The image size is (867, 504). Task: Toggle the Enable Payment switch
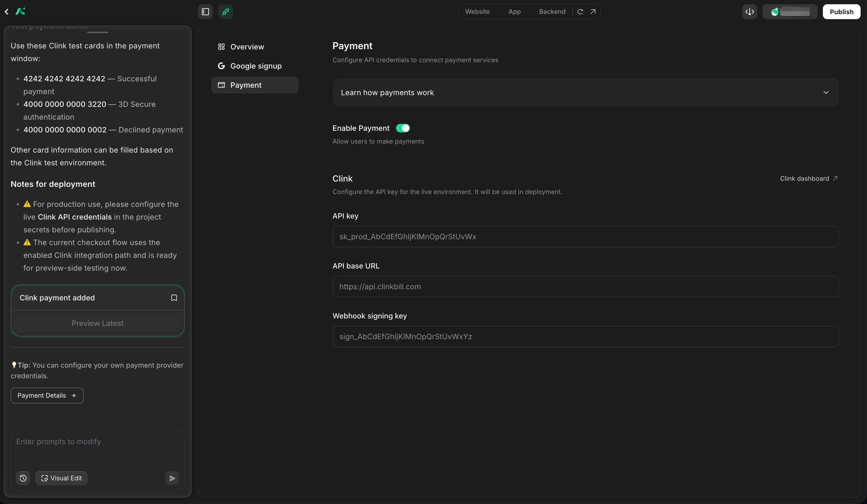pyautogui.click(x=403, y=128)
